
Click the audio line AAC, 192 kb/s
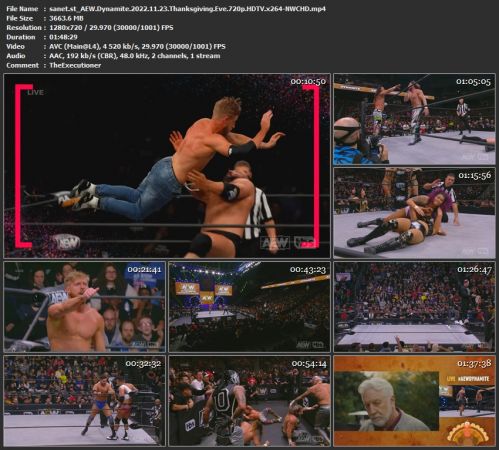[135, 56]
